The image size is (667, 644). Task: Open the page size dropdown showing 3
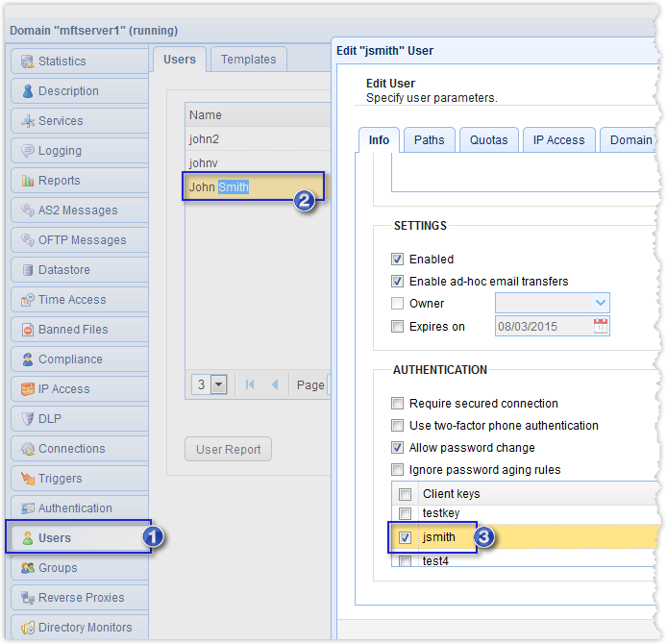click(x=218, y=384)
